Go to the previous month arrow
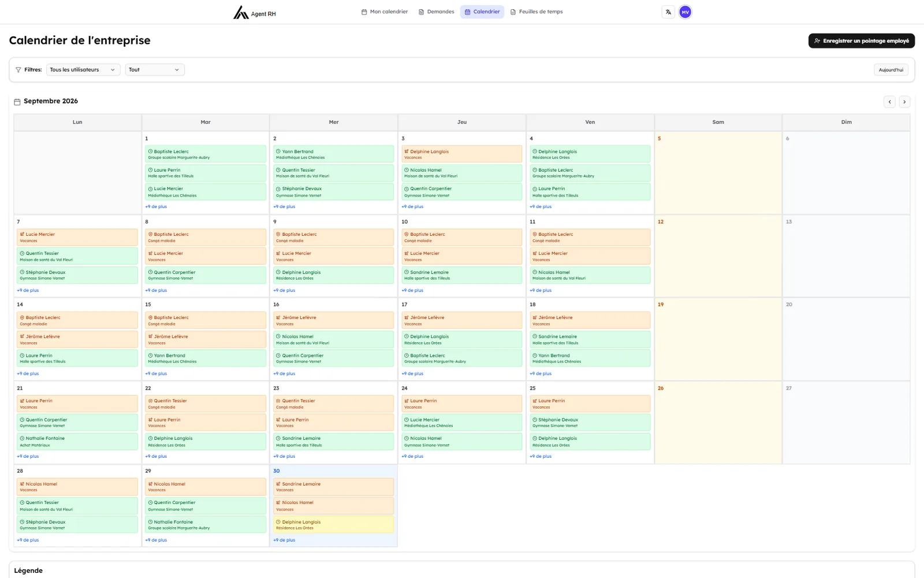Image resolution: width=924 pixels, height=578 pixels. [890, 102]
